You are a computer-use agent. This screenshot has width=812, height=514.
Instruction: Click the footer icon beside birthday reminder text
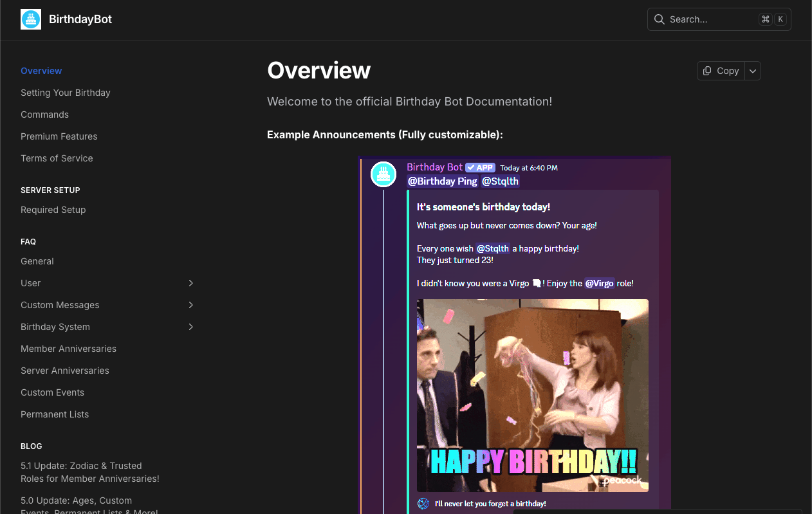423,504
